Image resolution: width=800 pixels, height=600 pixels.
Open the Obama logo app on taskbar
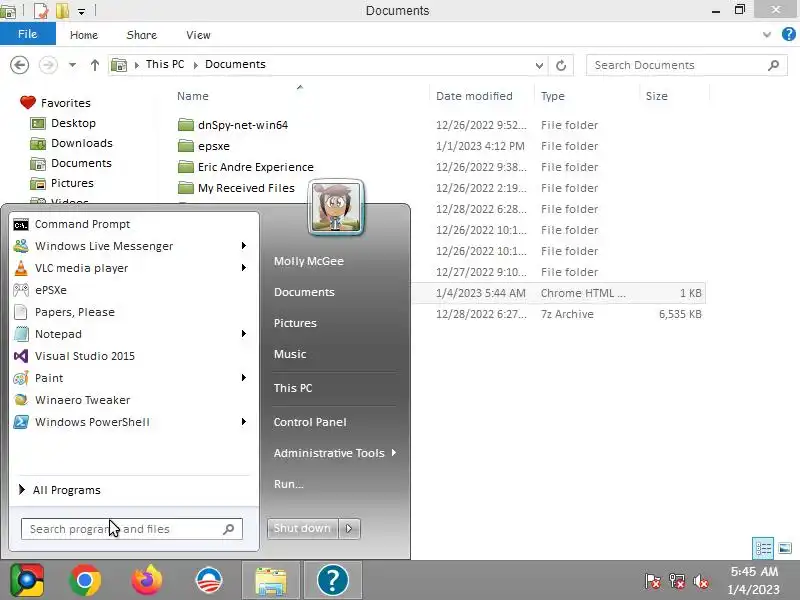click(x=209, y=580)
